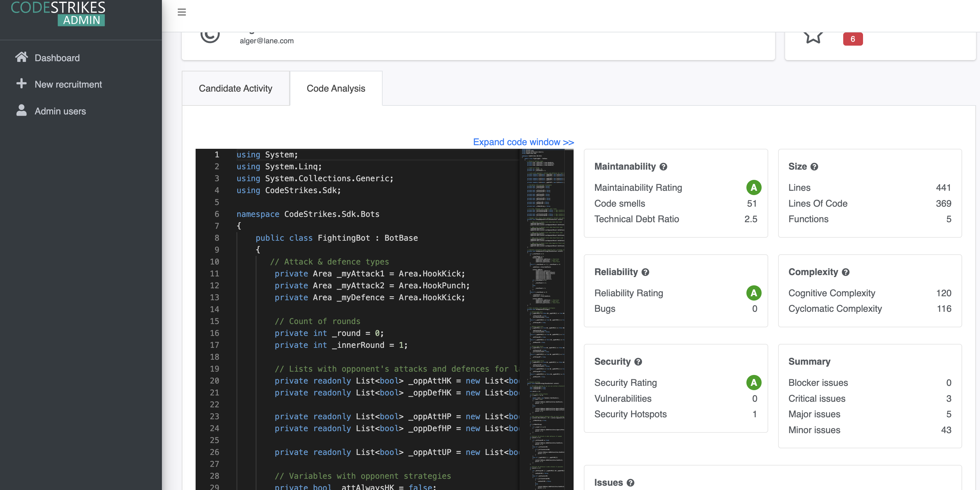Click the Dashboard home icon
This screenshot has height=490, width=980.
(22, 57)
